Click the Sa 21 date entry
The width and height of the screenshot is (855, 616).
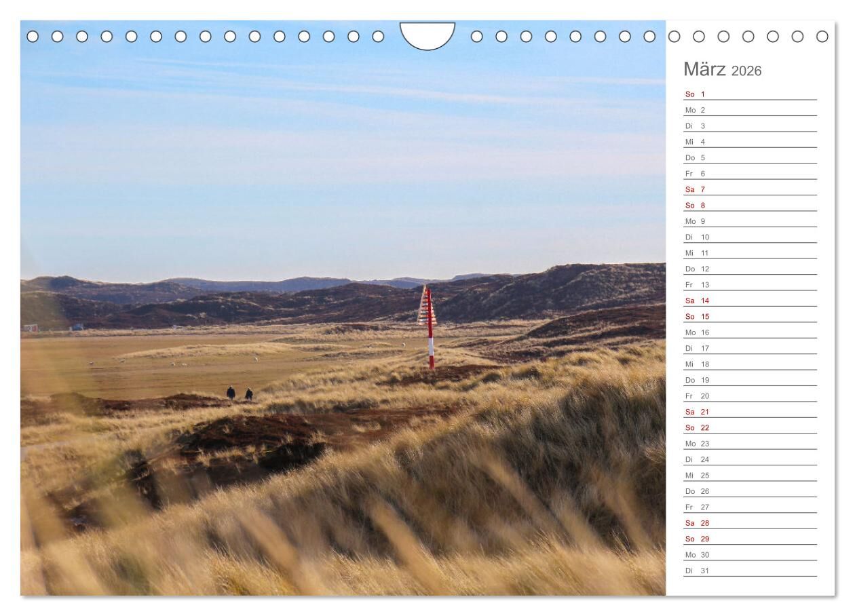pos(750,412)
